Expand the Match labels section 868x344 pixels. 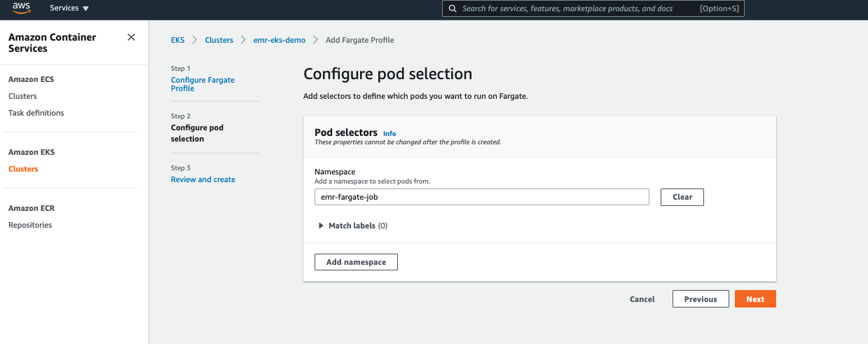click(x=353, y=226)
